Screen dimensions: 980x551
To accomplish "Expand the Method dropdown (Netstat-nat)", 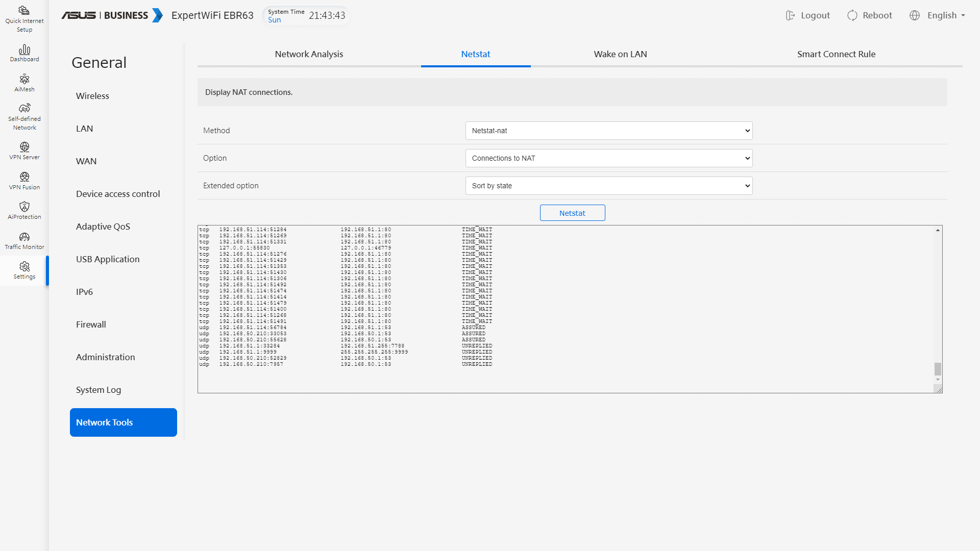I will click(608, 131).
